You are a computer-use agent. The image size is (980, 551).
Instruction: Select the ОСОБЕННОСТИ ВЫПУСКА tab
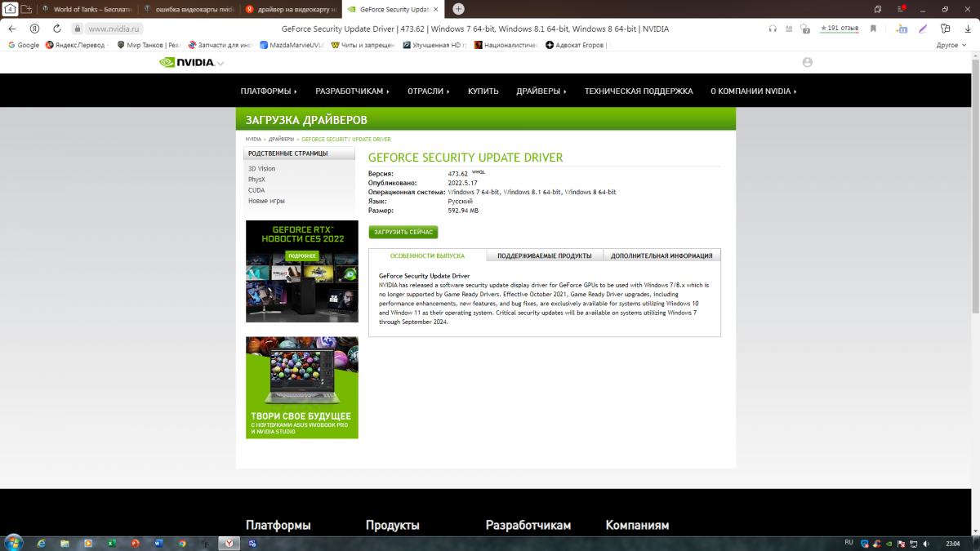427,256
